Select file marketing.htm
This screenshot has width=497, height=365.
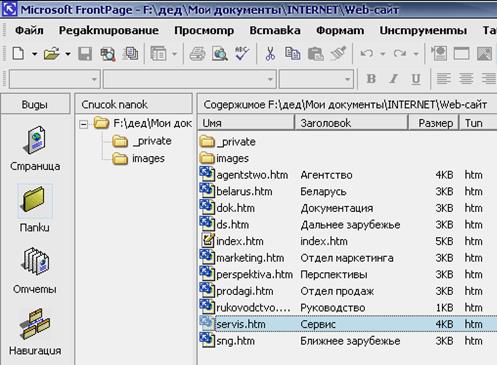coord(242,258)
